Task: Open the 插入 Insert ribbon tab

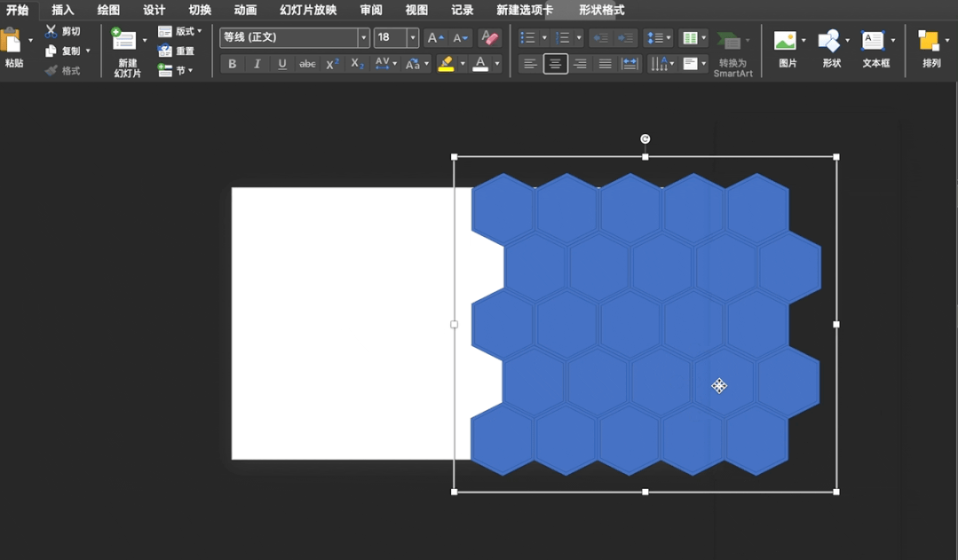Action: (62, 10)
